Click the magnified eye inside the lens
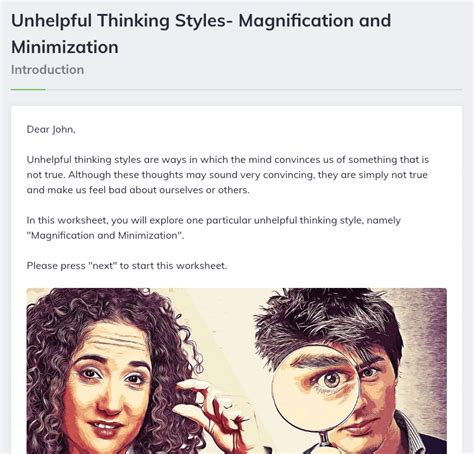This screenshot has height=454, width=474. (x=331, y=379)
